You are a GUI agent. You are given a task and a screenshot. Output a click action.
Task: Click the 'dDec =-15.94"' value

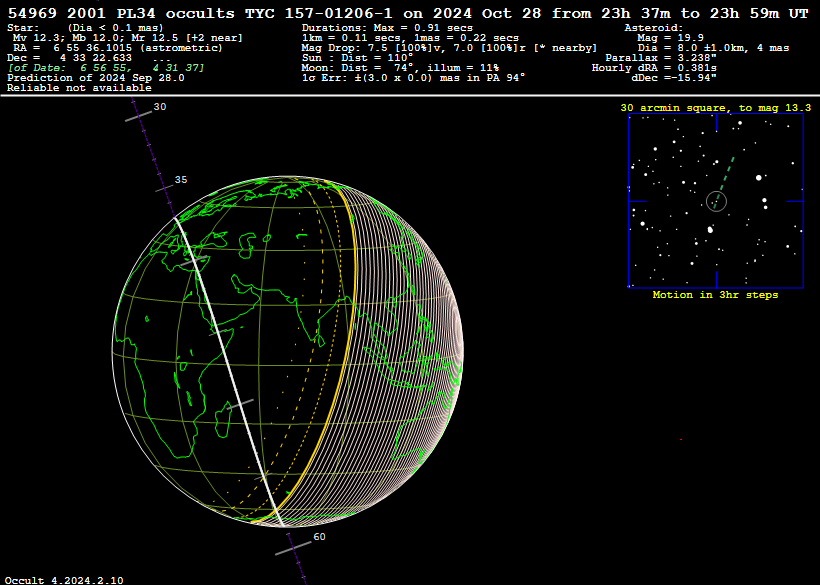click(x=674, y=78)
